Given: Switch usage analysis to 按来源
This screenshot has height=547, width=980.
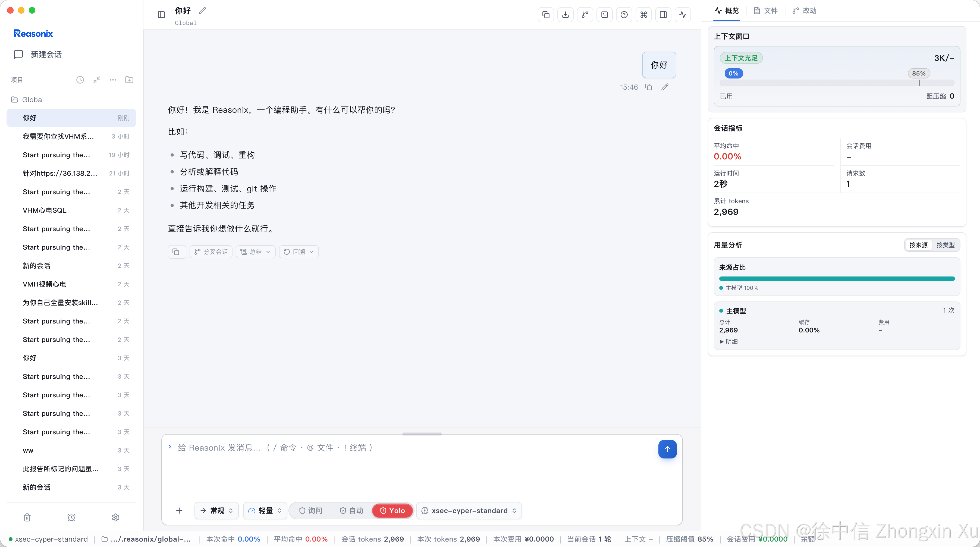Looking at the screenshot, I should (918, 245).
